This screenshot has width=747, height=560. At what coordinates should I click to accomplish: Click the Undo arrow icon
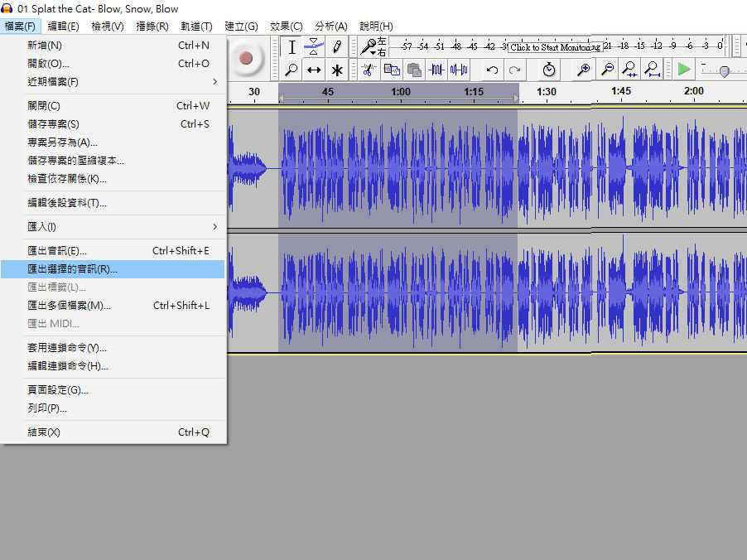(492, 70)
